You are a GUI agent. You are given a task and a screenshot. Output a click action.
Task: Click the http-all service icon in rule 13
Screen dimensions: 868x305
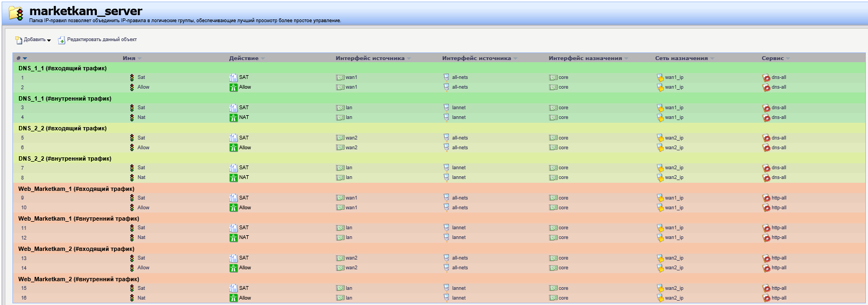pyautogui.click(x=766, y=258)
